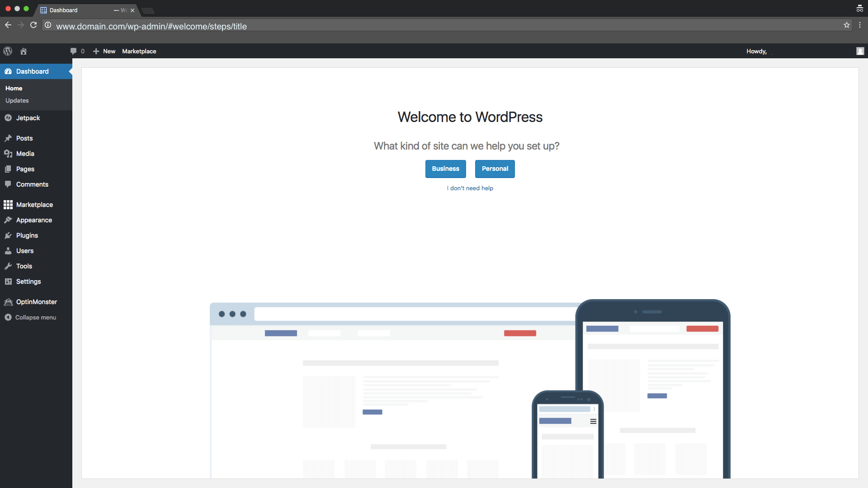Open the Jetpack menu item
The height and width of the screenshot is (488, 868).
[28, 117]
